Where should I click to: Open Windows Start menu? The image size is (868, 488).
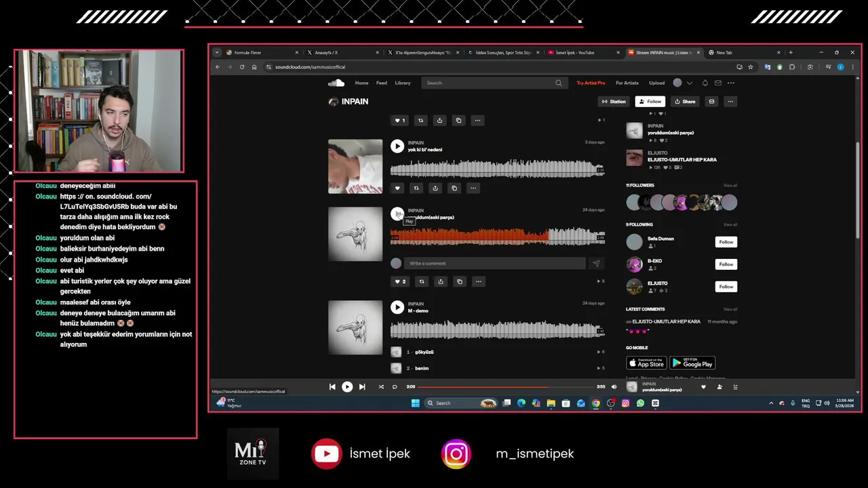(415, 403)
